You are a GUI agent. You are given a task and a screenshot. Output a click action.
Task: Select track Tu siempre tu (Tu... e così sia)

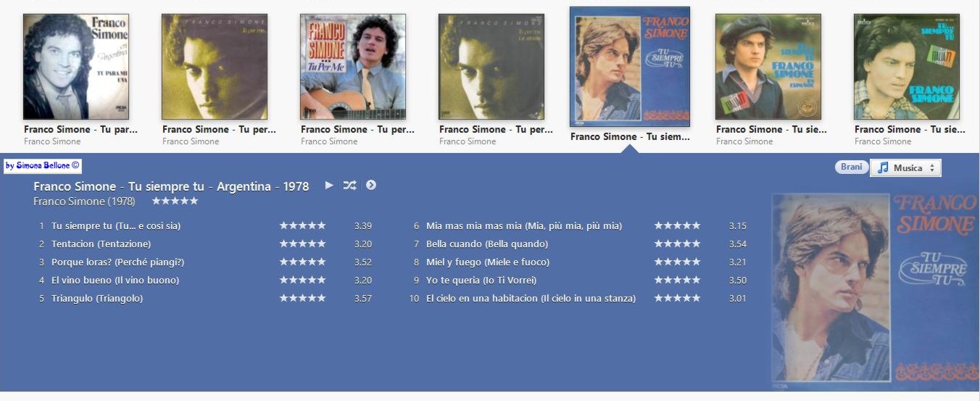pos(116,226)
